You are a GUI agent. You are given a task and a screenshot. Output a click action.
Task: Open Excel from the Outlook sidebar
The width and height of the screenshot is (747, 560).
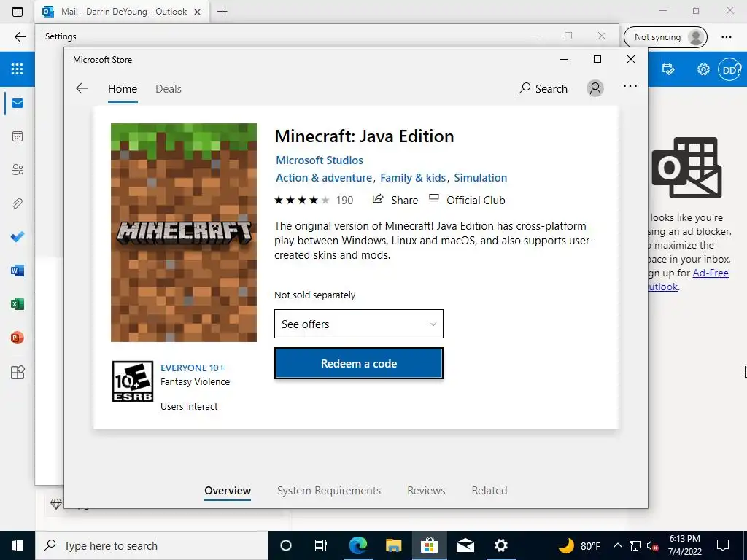pyautogui.click(x=18, y=304)
